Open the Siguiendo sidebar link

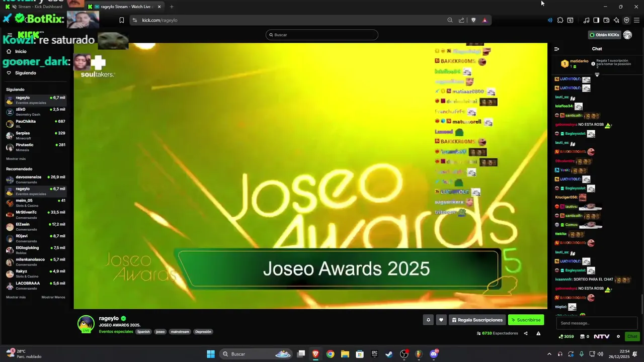(21, 73)
